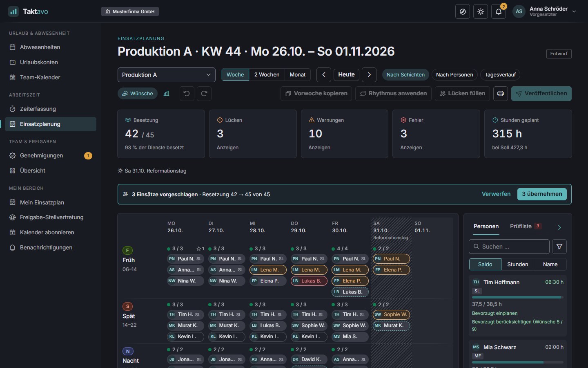Screen dimensions: 588x368
Task: Expand the Anna Schröder user menu
Action: coord(545,11)
